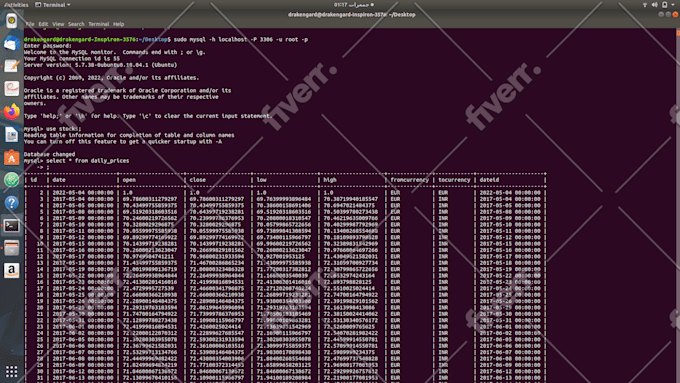The image size is (680, 383).
Task: Click Activities in the top bar
Action: point(16,5)
